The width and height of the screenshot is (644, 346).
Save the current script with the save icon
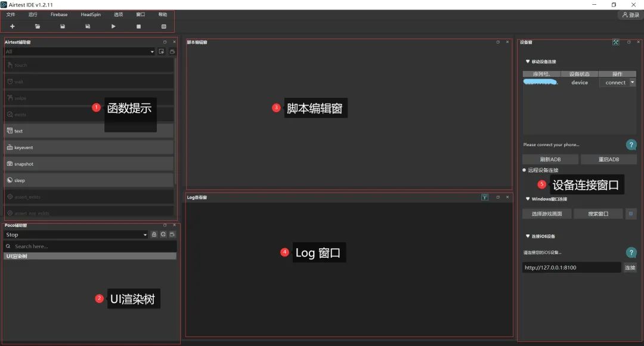click(x=63, y=26)
